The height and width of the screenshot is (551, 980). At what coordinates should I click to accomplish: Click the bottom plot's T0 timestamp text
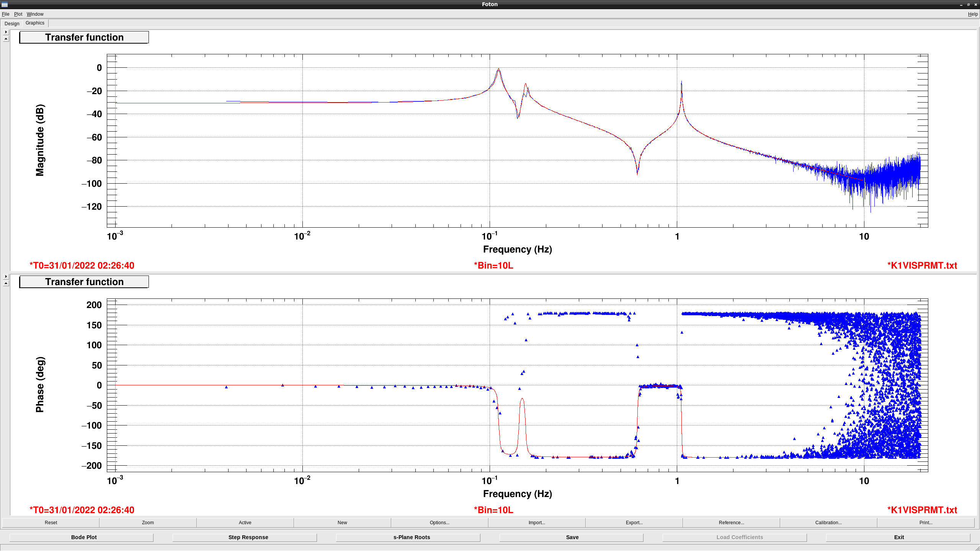tap(82, 510)
